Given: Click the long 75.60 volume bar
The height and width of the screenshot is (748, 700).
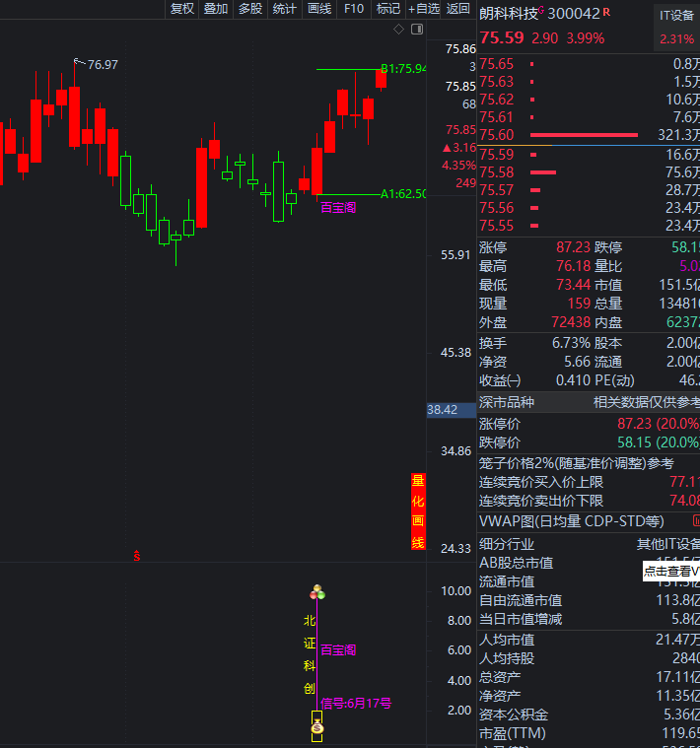Looking at the screenshot, I should (584, 135).
